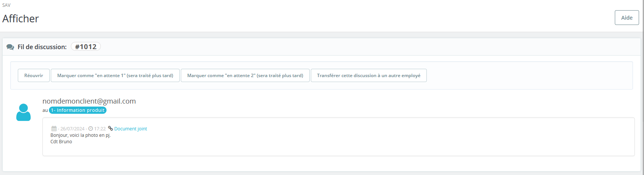This screenshot has height=175, width=644.
Task: Click the Afficher page title
Action: [x=20, y=19]
